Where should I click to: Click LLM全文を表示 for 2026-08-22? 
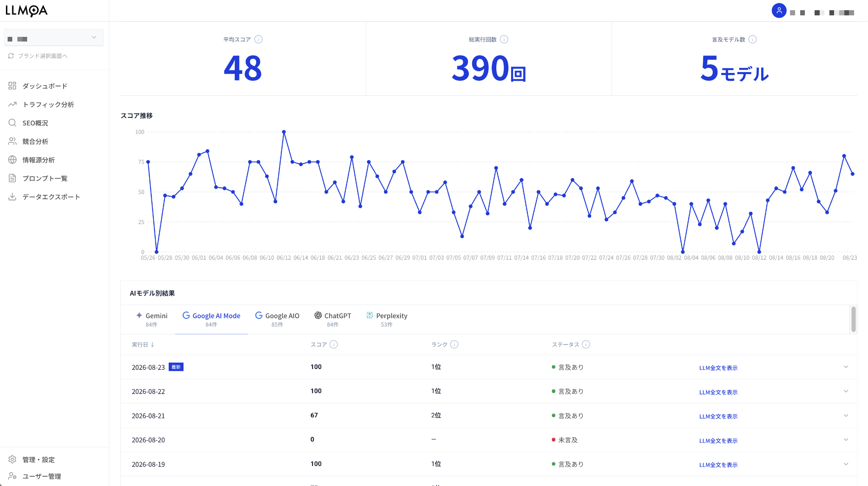pyautogui.click(x=718, y=392)
